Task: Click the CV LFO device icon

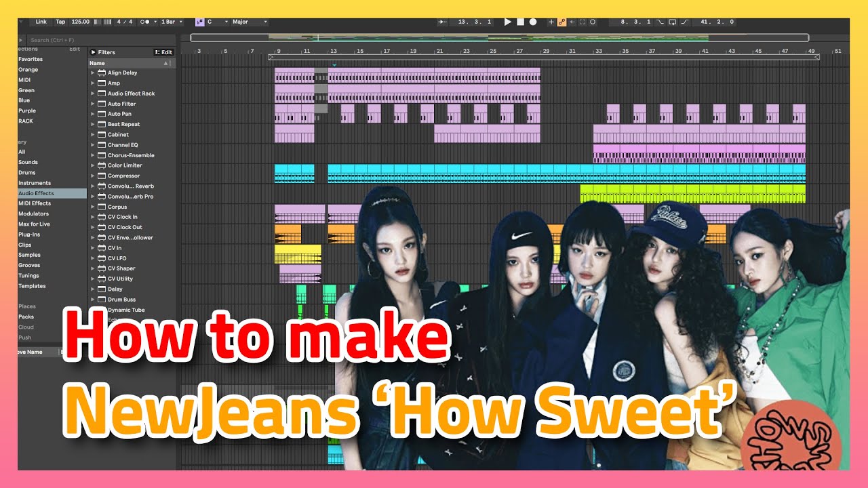Action: pyautogui.click(x=102, y=258)
